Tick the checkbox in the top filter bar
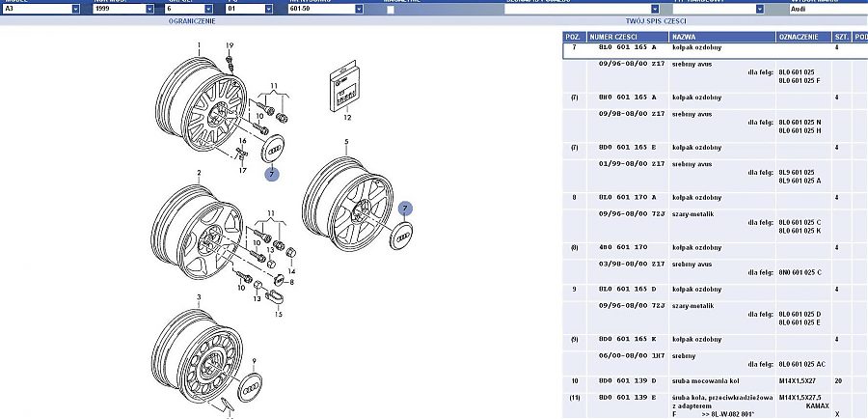 (391, 10)
